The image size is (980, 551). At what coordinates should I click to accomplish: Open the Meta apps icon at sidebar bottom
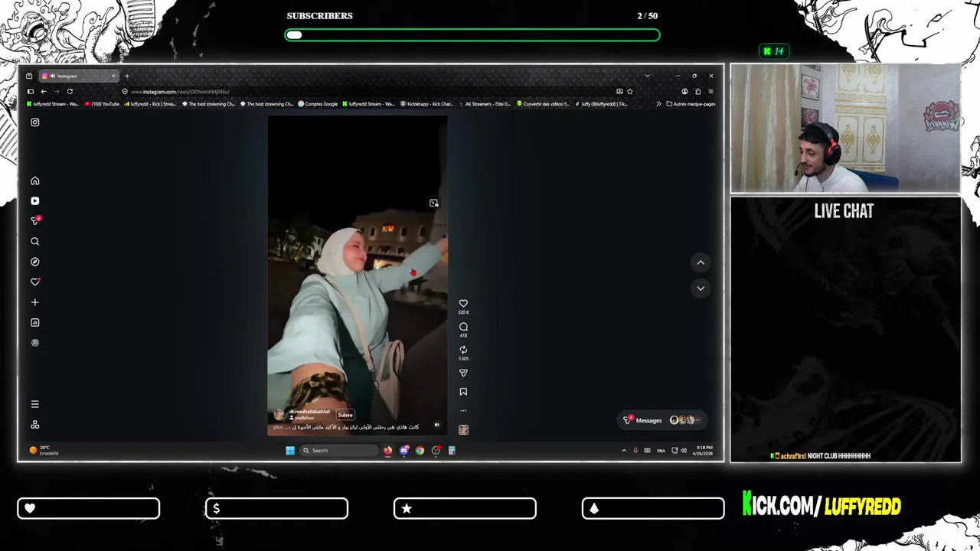[34, 425]
